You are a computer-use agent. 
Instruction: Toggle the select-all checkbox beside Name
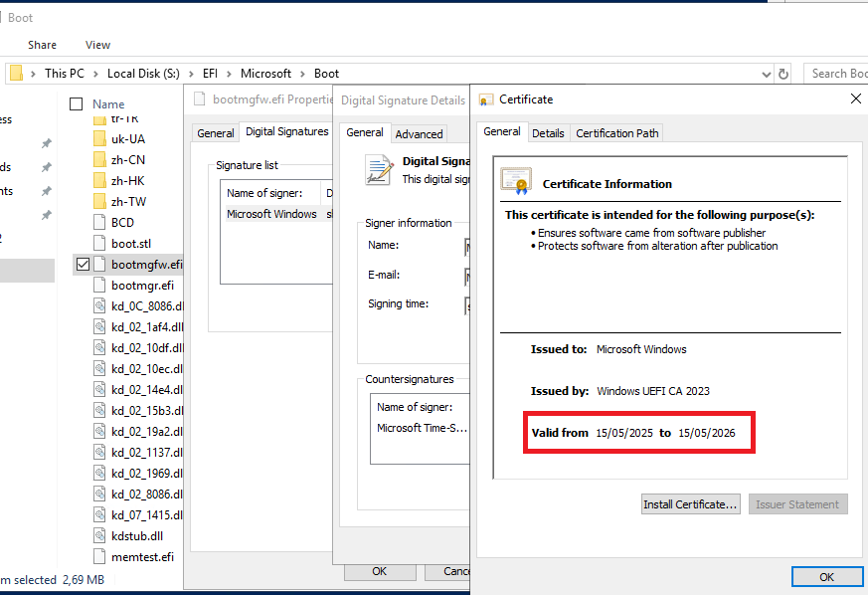[x=77, y=104]
